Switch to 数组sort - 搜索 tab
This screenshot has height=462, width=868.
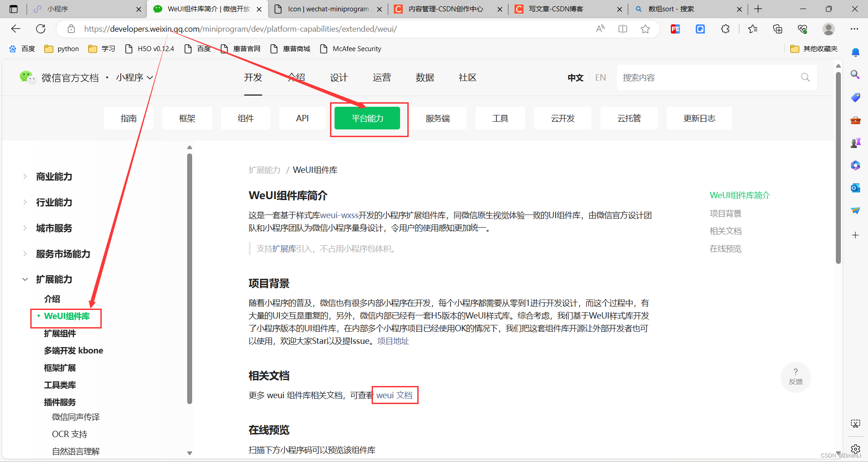pos(687,9)
